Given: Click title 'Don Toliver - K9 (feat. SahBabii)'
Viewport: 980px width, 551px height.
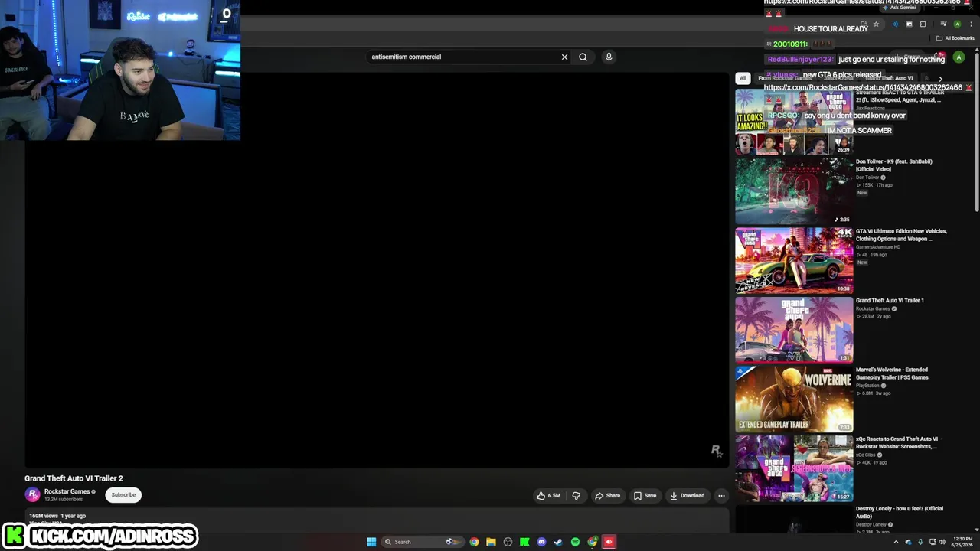Looking at the screenshot, I should 893,165.
